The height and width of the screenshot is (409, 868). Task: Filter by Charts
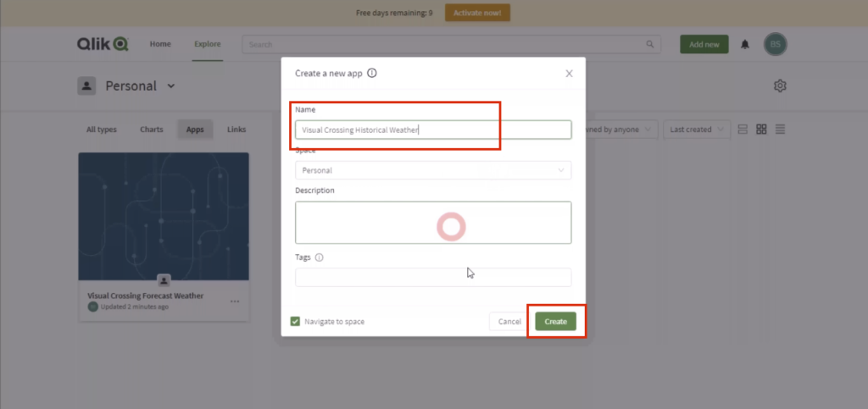pos(152,130)
